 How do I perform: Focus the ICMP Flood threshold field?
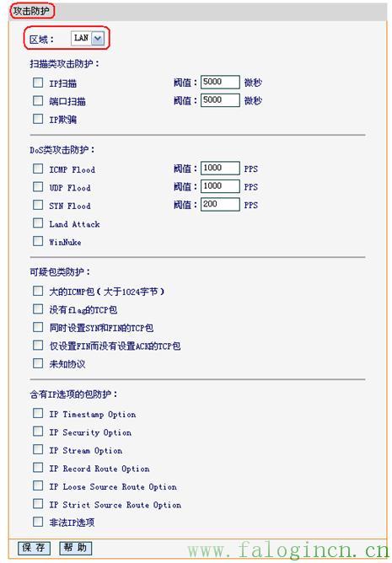click(220, 168)
